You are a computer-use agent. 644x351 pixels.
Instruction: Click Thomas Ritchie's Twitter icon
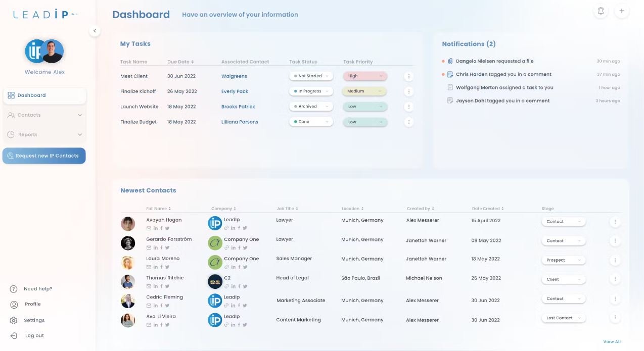pos(167,286)
